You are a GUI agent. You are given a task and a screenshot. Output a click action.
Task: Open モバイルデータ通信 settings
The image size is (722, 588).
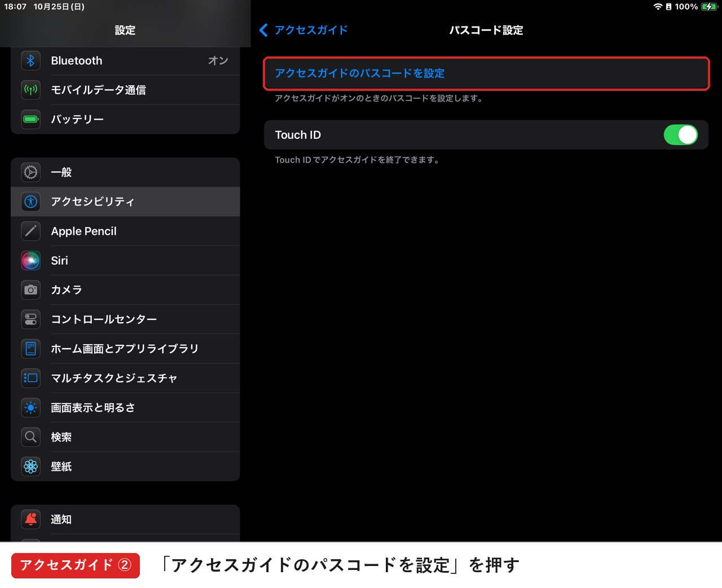[125, 90]
